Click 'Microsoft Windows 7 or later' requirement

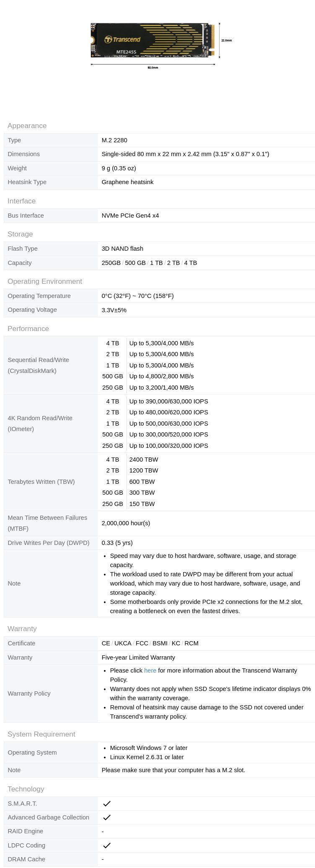point(149,748)
